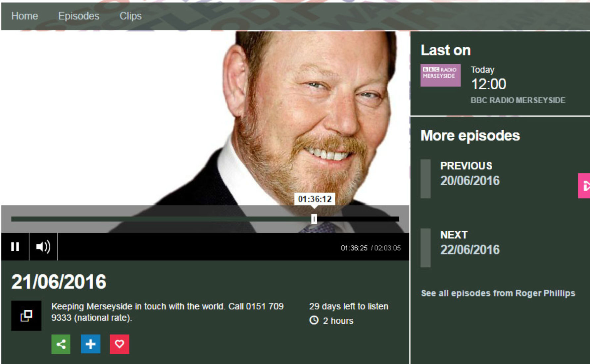Add episode with blue plus icon
The image size is (590, 364).
91,344
